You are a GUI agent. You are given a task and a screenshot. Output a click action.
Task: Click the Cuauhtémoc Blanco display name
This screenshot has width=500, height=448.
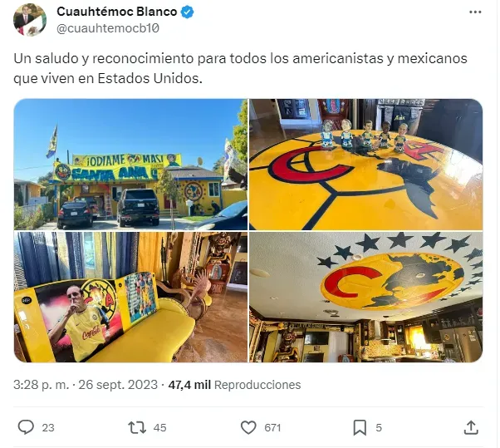coord(117,12)
